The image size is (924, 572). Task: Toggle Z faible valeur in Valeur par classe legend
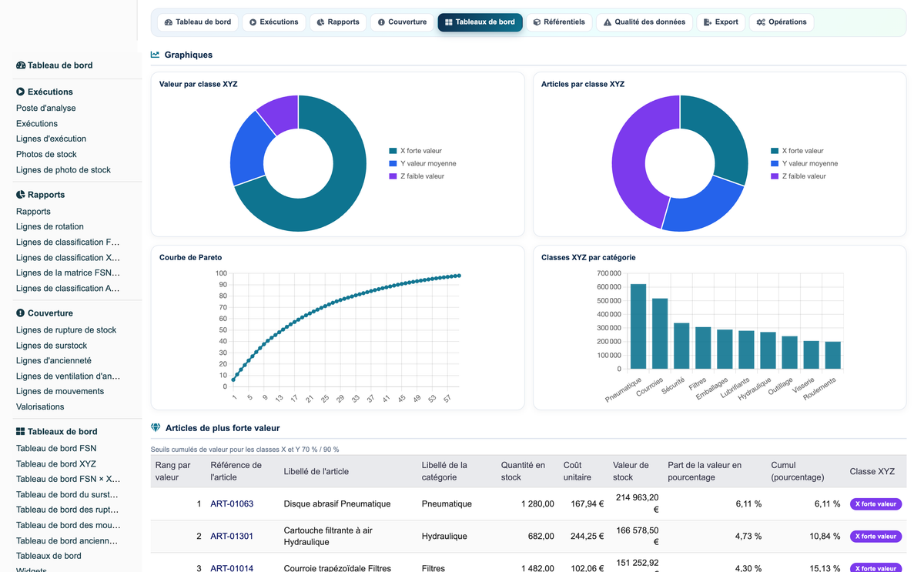pyautogui.click(x=417, y=176)
